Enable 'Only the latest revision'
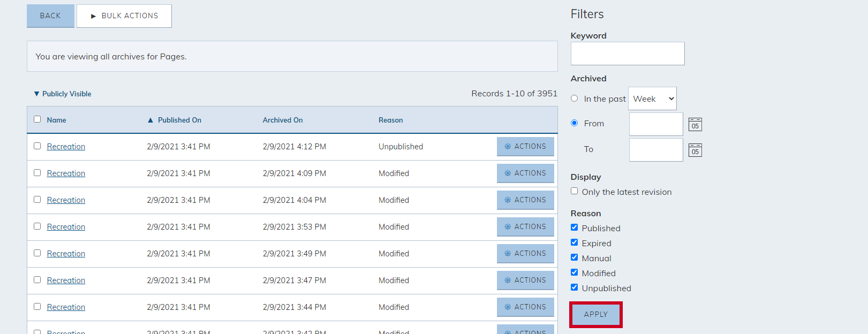Image resolution: width=868 pixels, height=334 pixels. [x=574, y=191]
